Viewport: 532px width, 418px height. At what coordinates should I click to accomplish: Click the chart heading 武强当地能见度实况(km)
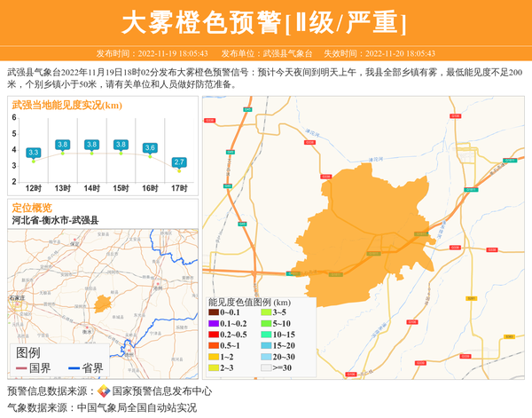click(x=66, y=106)
